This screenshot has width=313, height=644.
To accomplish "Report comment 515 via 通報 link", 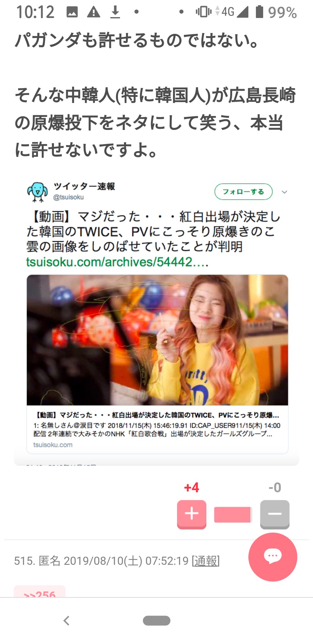I will (x=206, y=561).
